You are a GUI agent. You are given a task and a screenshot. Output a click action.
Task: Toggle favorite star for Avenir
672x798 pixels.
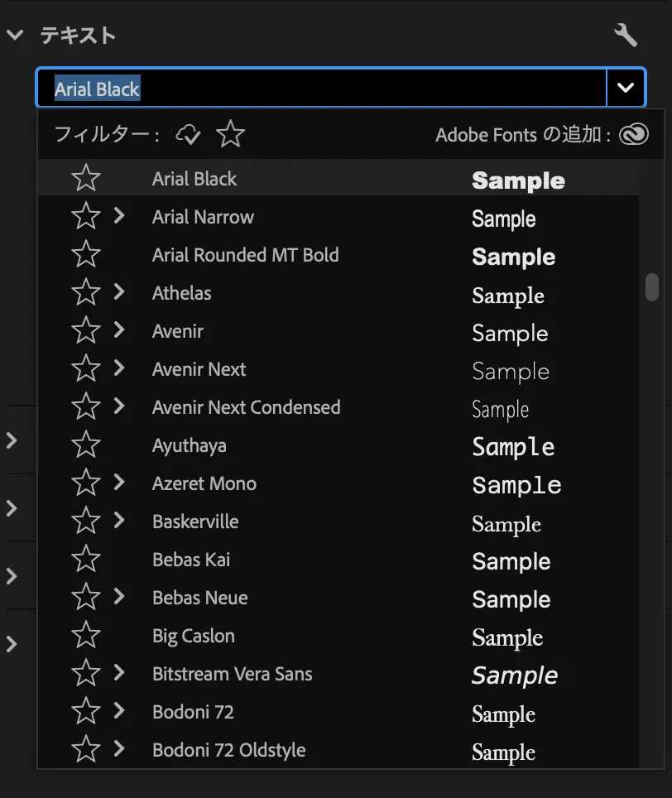point(86,330)
